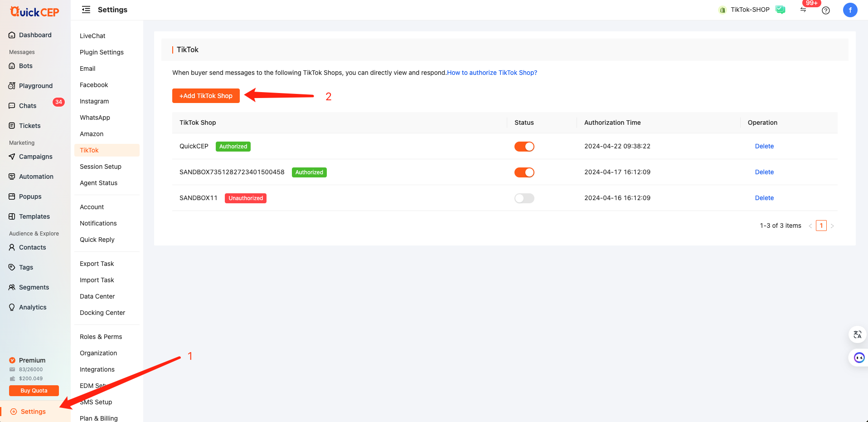Click the Unauthorized tag for SANDBOX11

click(x=246, y=198)
